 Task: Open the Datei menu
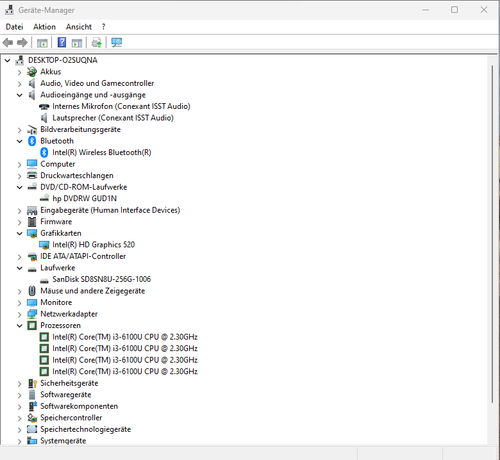click(x=14, y=27)
